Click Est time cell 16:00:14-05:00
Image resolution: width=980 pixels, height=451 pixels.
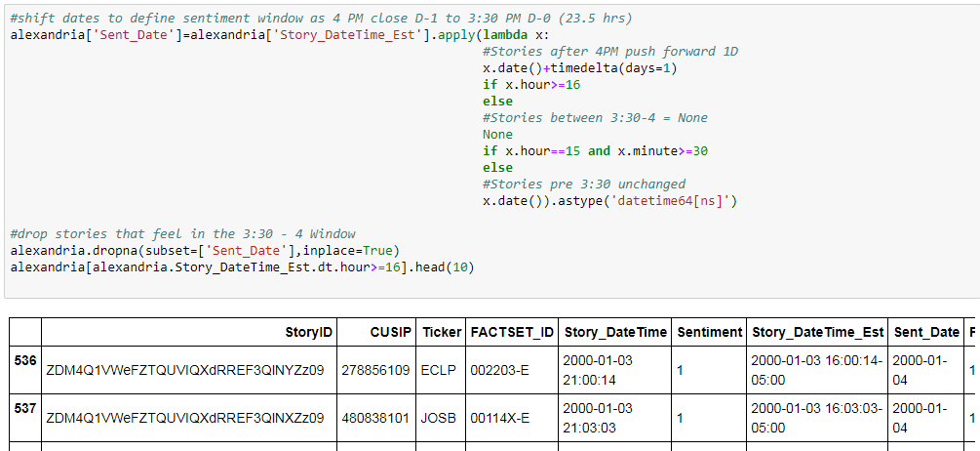[x=817, y=370]
